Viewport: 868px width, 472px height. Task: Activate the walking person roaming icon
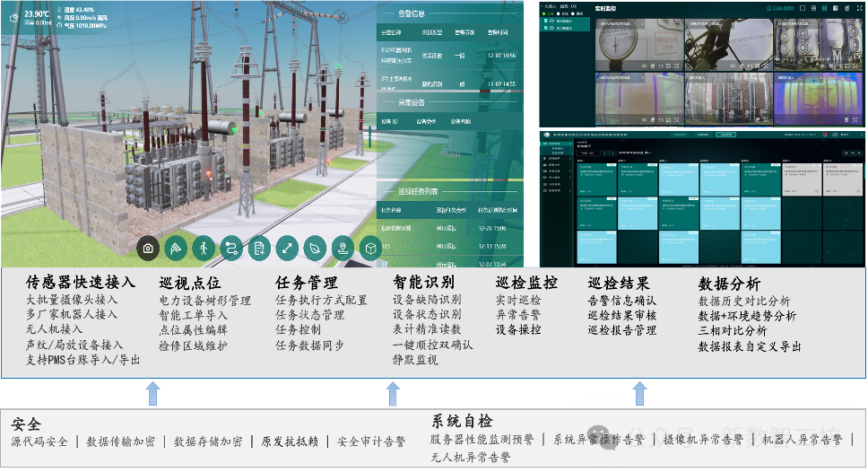[x=204, y=249]
